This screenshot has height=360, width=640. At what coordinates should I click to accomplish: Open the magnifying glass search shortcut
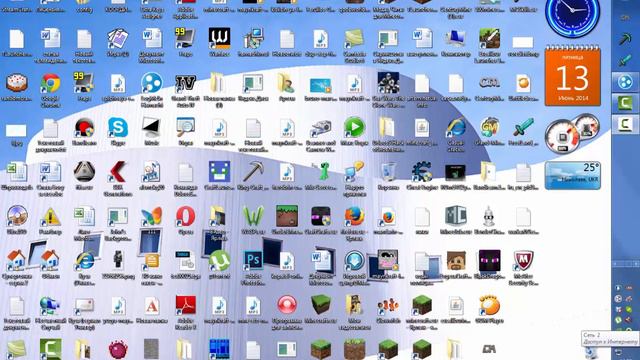185,128
